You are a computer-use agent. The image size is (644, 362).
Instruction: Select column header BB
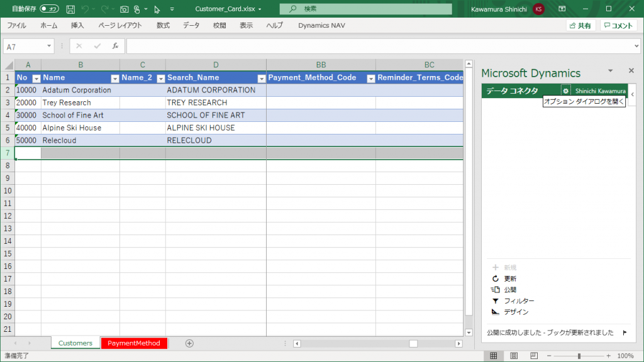321,65
